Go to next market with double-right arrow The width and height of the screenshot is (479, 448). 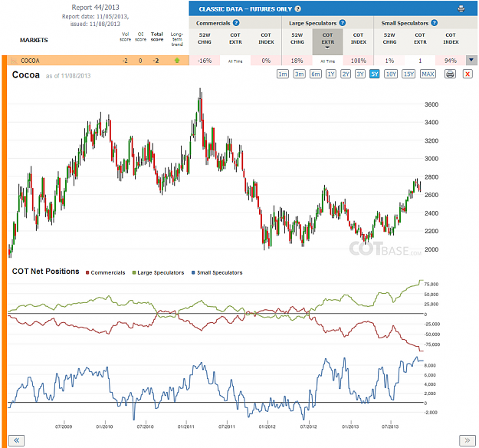[x=467, y=440]
